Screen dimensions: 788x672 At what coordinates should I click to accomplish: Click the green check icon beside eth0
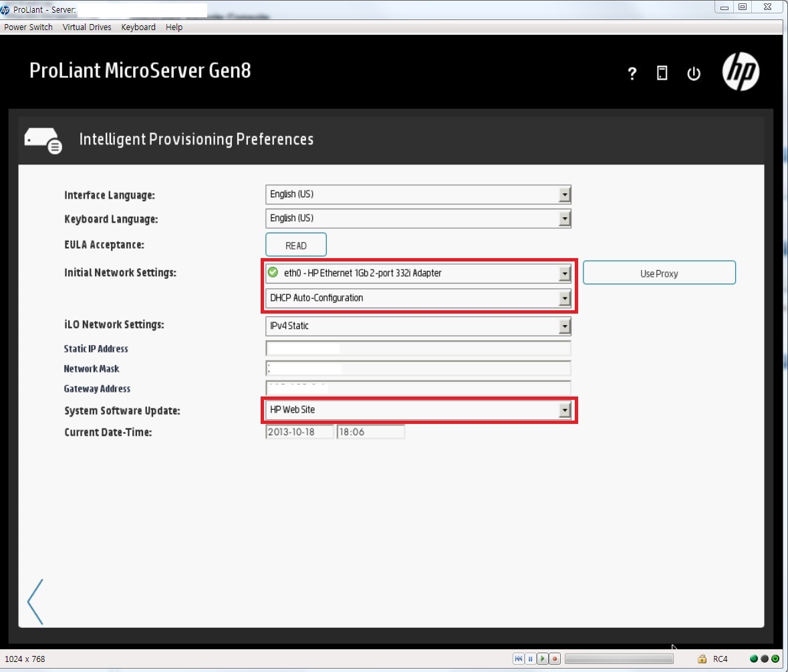click(273, 272)
